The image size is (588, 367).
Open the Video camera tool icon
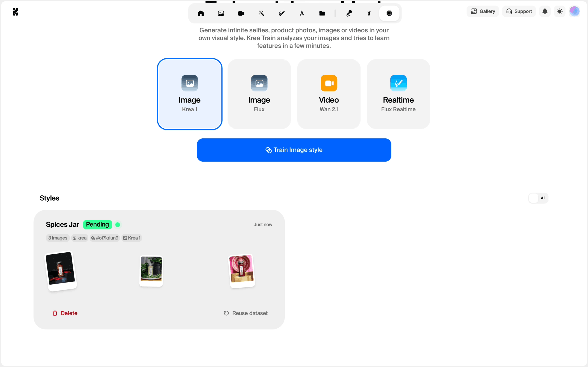click(241, 13)
